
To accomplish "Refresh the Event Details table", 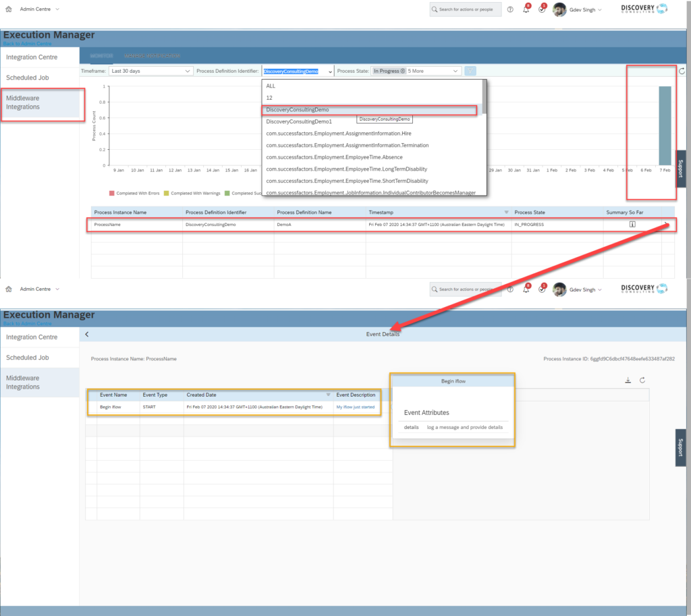I will point(642,380).
